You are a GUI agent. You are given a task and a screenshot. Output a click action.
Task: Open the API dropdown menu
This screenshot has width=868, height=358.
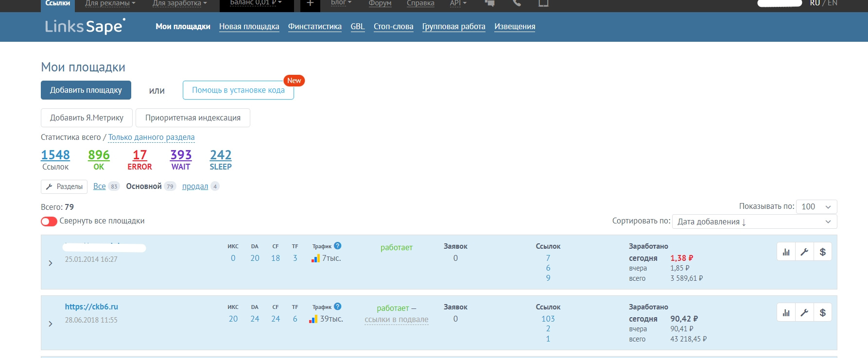[x=458, y=3]
